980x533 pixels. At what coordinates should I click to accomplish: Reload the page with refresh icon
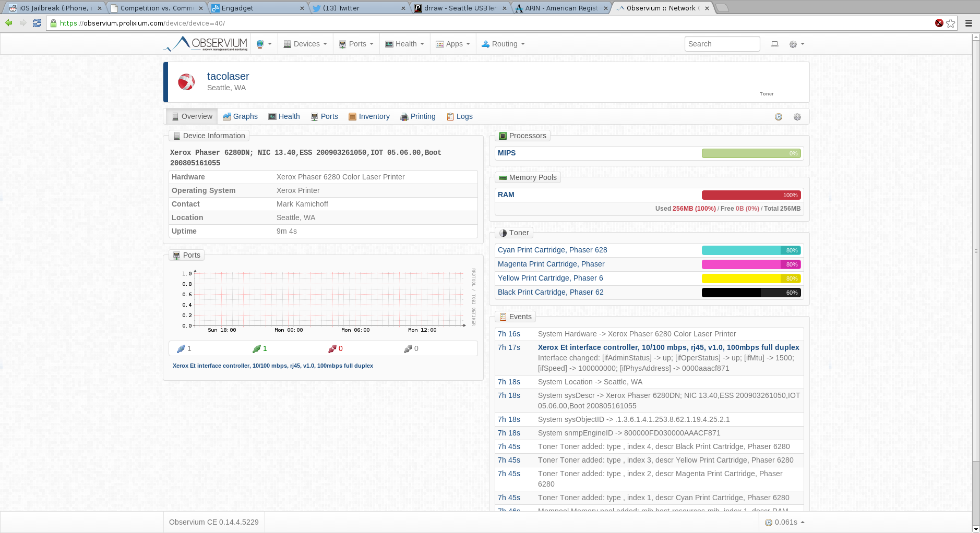[x=37, y=23]
